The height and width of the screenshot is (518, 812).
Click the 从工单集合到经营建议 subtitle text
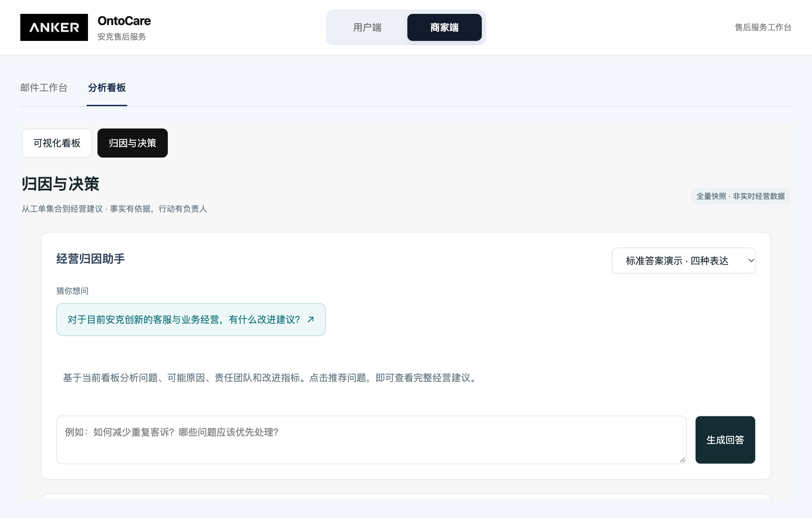114,209
